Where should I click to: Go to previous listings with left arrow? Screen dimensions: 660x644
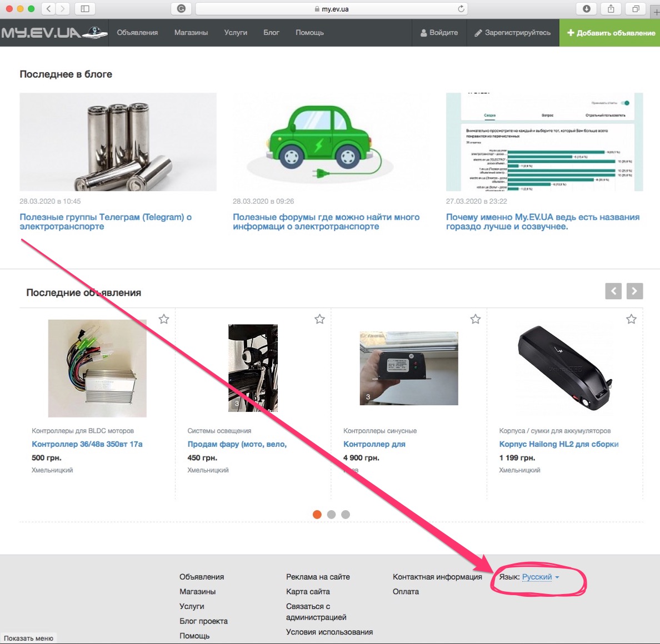click(613, 291)
